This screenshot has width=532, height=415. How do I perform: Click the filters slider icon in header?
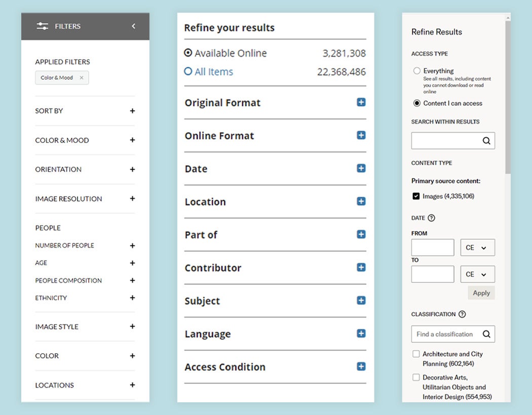coord(43,26)
